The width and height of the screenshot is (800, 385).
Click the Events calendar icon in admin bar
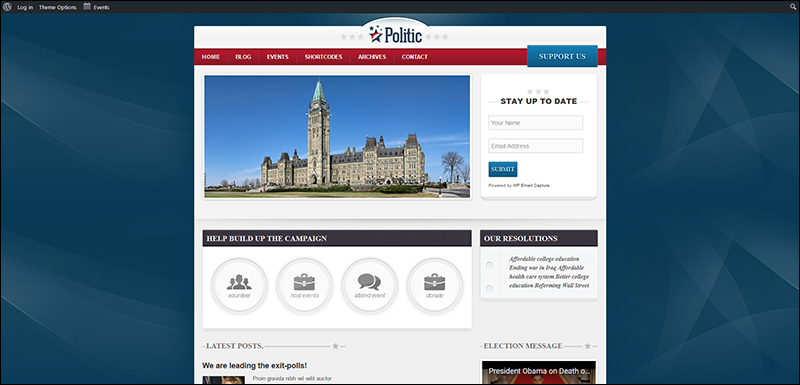pos(87,7)
